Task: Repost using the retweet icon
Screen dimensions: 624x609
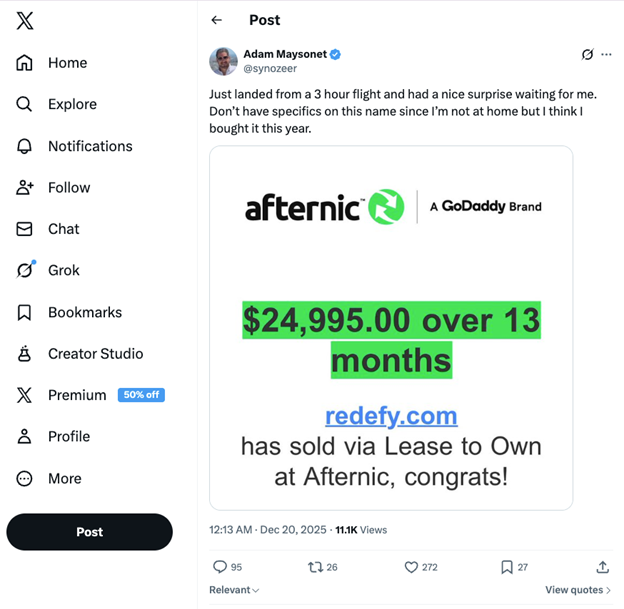Action: point(314,567)
